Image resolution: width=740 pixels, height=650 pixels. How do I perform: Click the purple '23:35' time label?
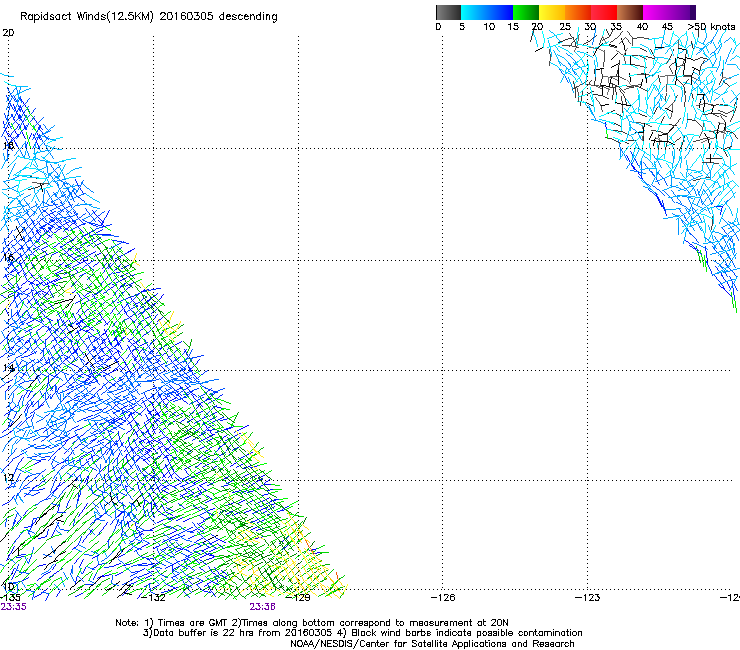13,607
